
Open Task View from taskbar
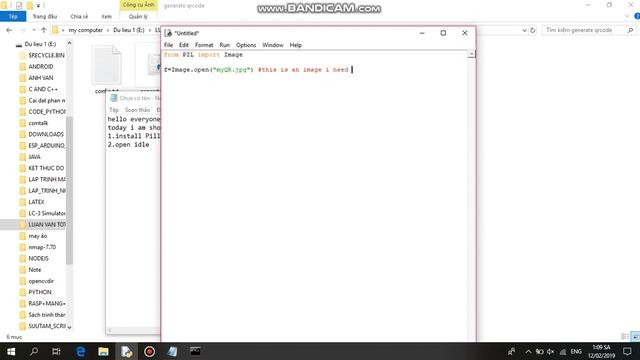coord(56,351)
